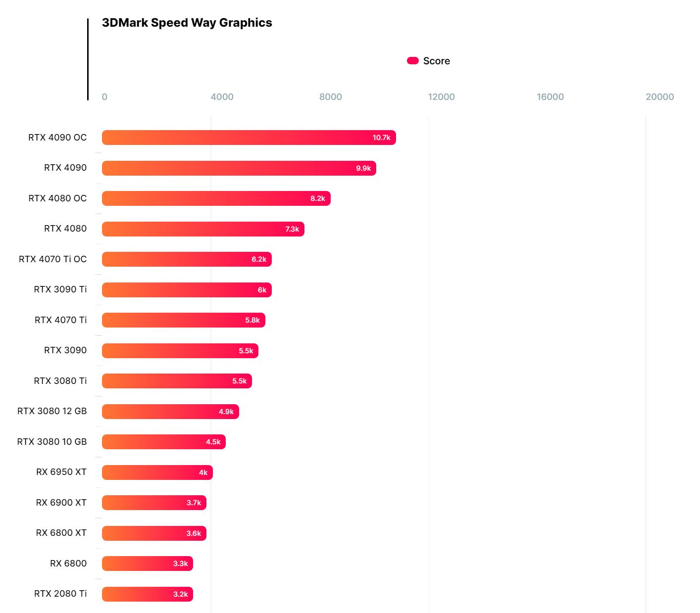Image resolution: width=700 pixels, height=613 pixels.
Task: Click the RTX 4070 Ti OC bar
Action: (x=187, y=259)
